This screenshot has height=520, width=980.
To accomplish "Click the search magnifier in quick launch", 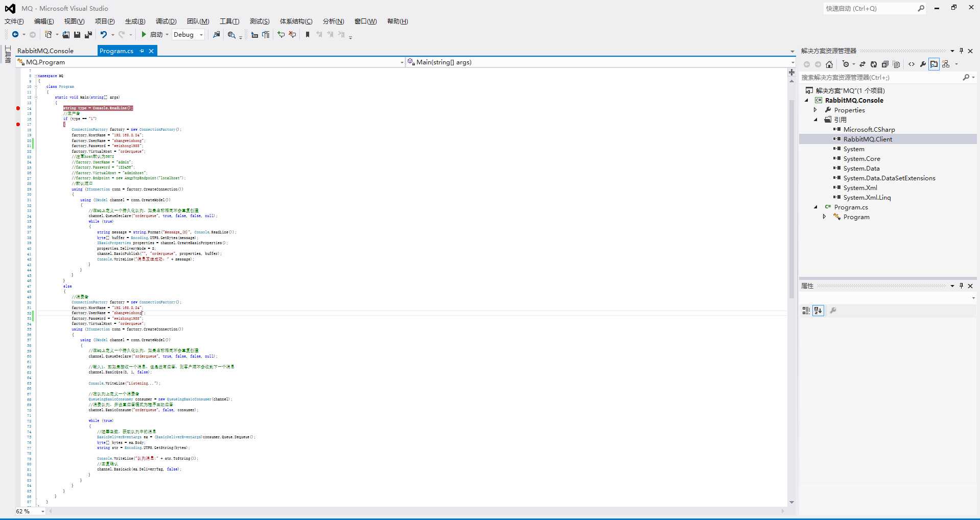I will [921, 8].
